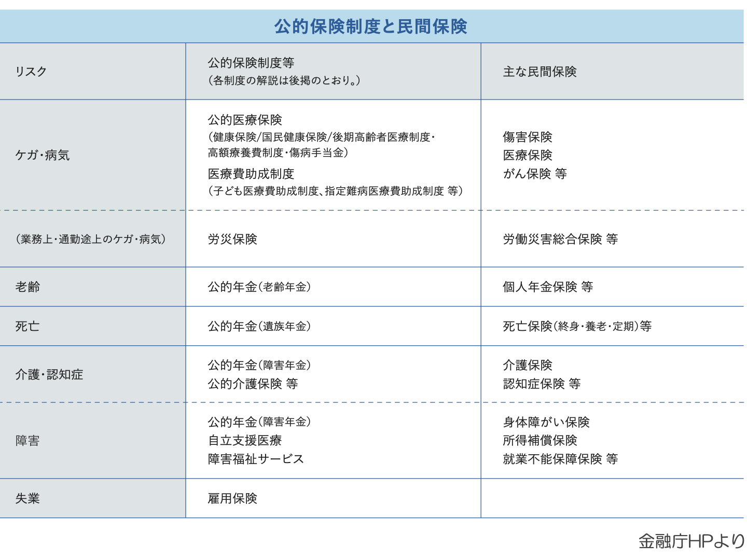Click the line starting (健康保険/国民健康保険
This screenshot has height=560, width=747.
point(321,137)
